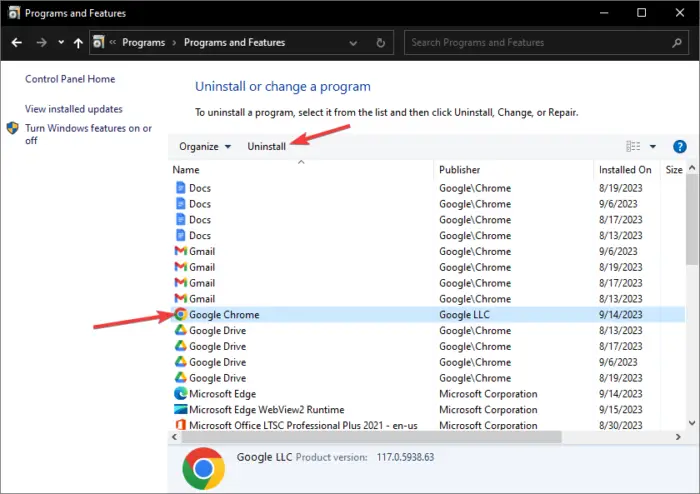Open help with the question mark icon
The width and height of the screenshot is (700, 494).
[679, 146]
